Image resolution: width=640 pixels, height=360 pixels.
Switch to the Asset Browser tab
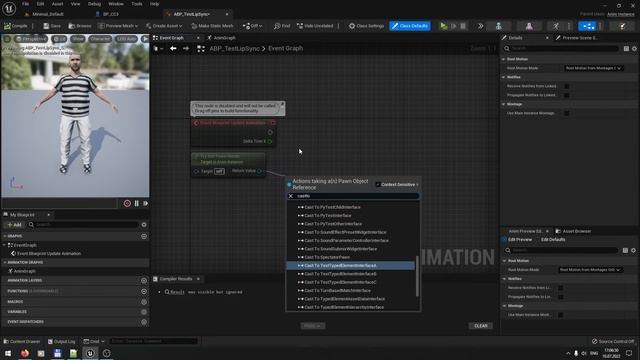[573, 231]
